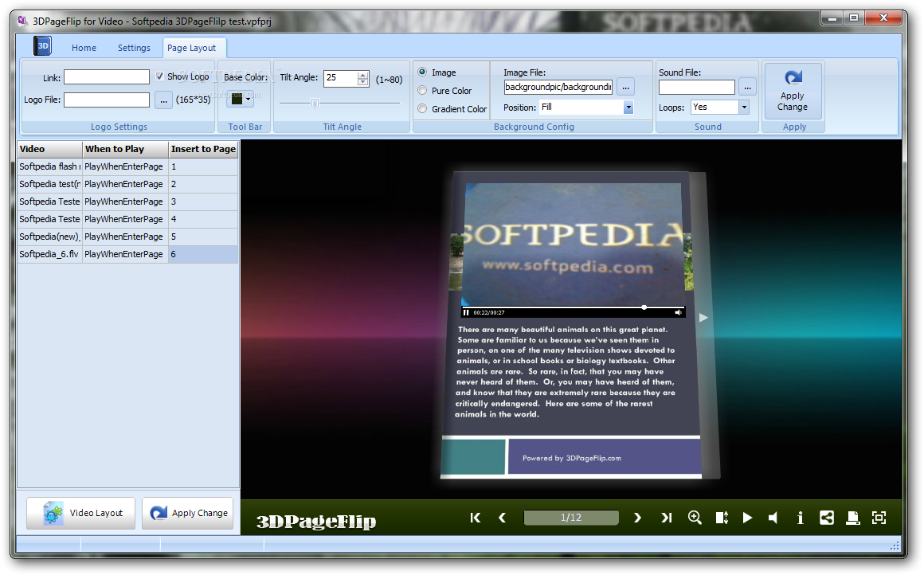924x575 pixels.
Task: Click the Video Layout gear icon
Action: [53, 513]
